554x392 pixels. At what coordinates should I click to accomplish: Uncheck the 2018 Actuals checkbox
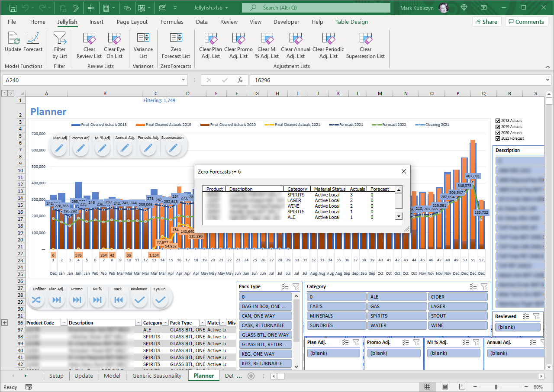tap(498, 121)
